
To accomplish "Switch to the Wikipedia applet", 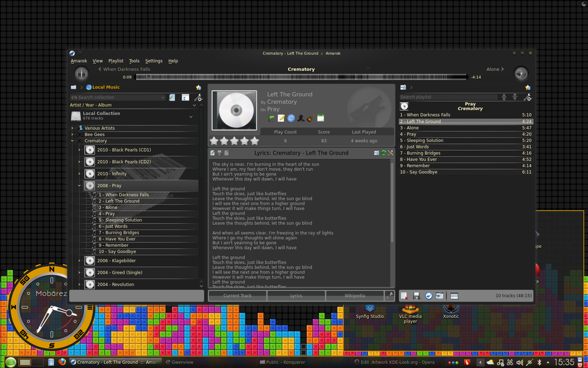I will tap(355, 296).
